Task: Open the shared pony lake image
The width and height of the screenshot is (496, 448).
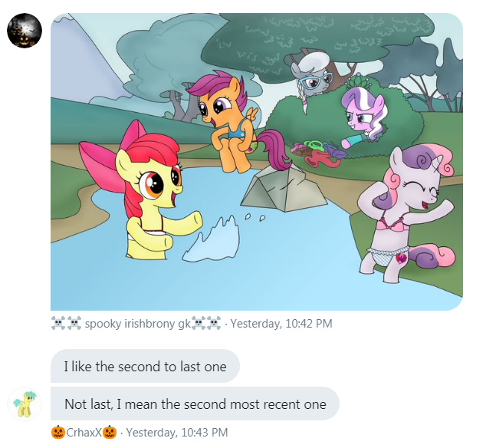Action: pyautogui.click(x=257, y=161)
